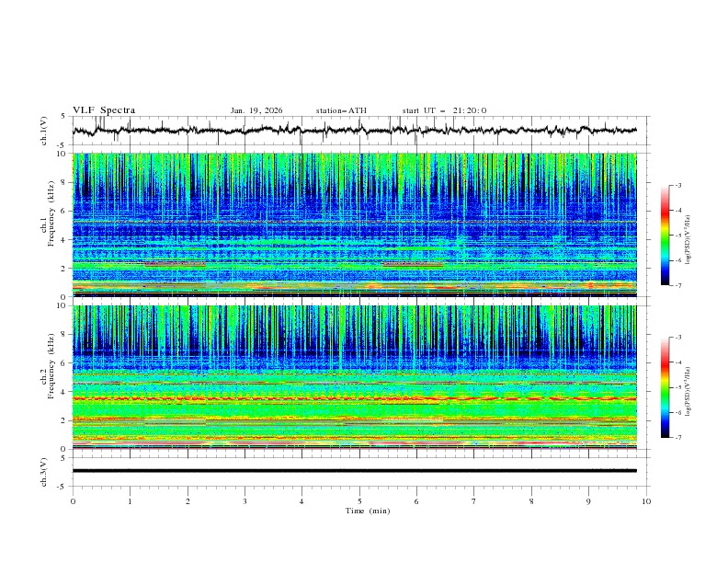Click the date "Jan. 19, 2026"
728x563 pixels.
pyautogui.click(x=256, y=110)
